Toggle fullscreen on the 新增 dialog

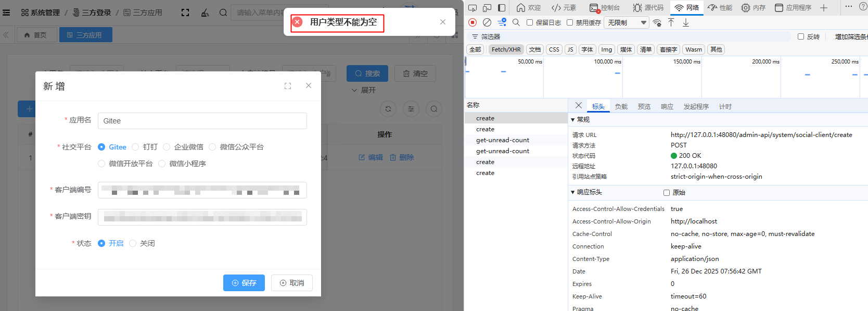click(x=288, y=86)
